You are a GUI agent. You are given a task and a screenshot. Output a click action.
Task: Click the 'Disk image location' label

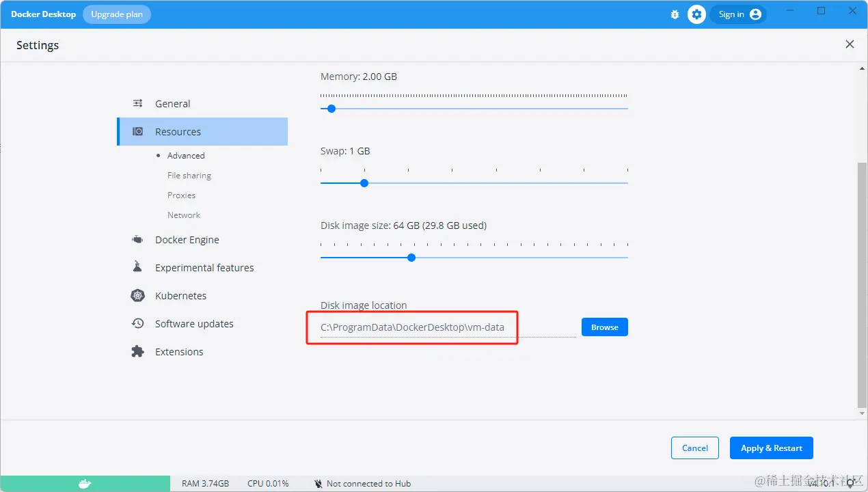[x=364, y=305]
